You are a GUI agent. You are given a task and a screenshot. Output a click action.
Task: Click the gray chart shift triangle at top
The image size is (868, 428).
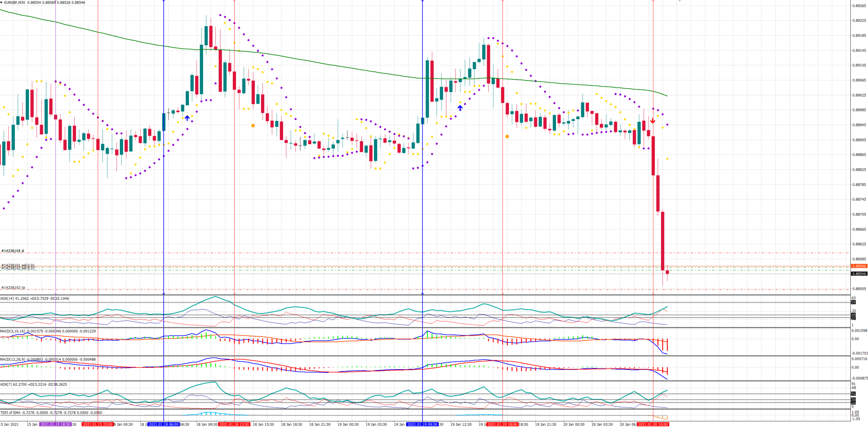[x=680, y=1]
